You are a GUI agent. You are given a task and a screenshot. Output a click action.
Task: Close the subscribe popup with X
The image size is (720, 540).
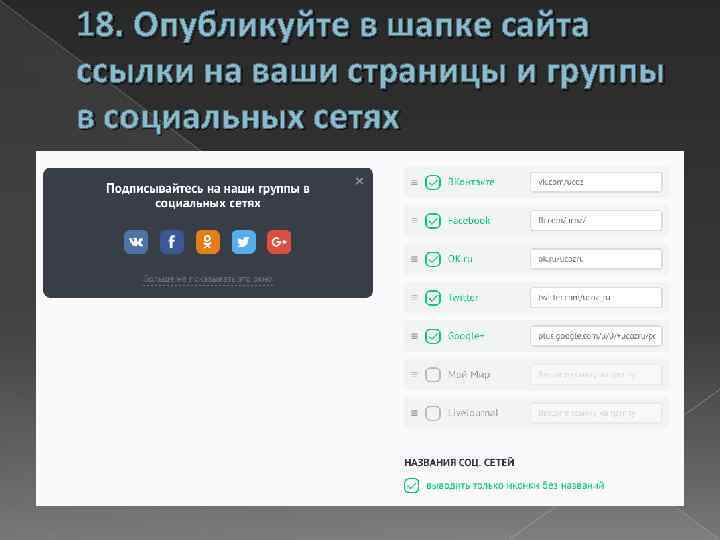tap(359, 181)
